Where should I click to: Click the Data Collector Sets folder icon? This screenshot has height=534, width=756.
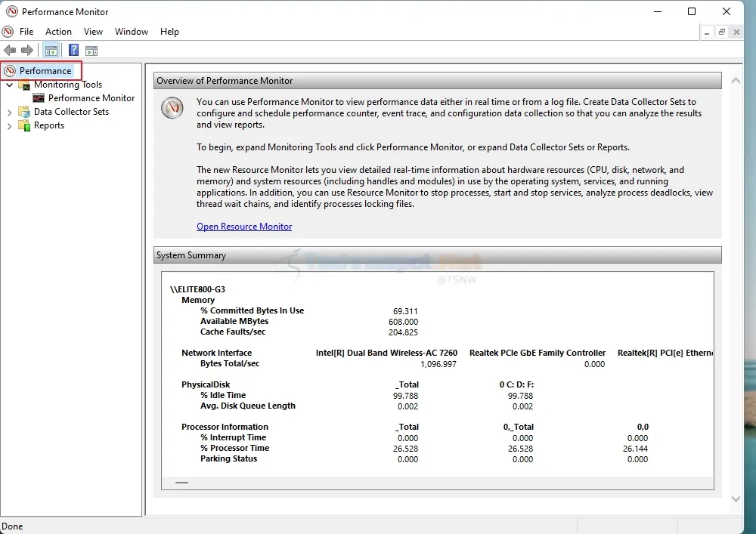(24, 112)
